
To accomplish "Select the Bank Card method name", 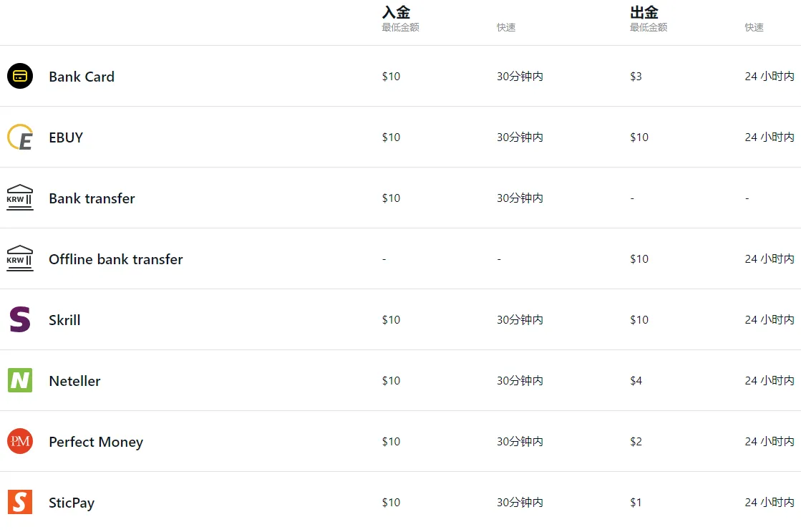I will click(x=82, y=77).
